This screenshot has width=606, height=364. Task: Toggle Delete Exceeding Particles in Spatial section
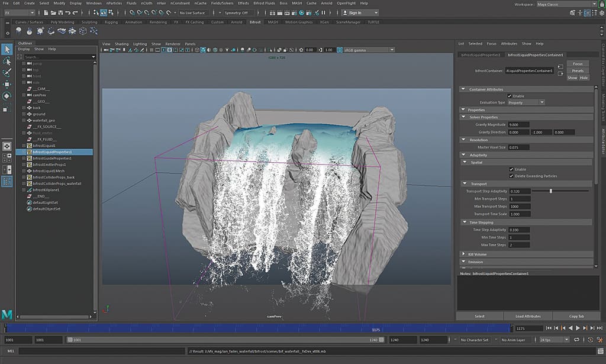coord(511,175)
